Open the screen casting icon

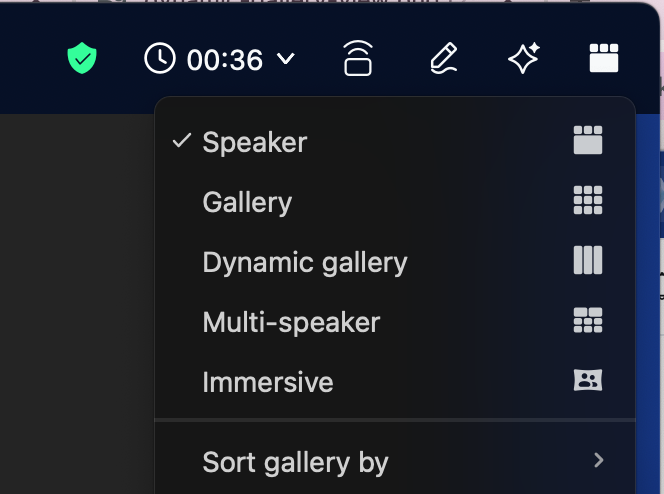point(358,59)
